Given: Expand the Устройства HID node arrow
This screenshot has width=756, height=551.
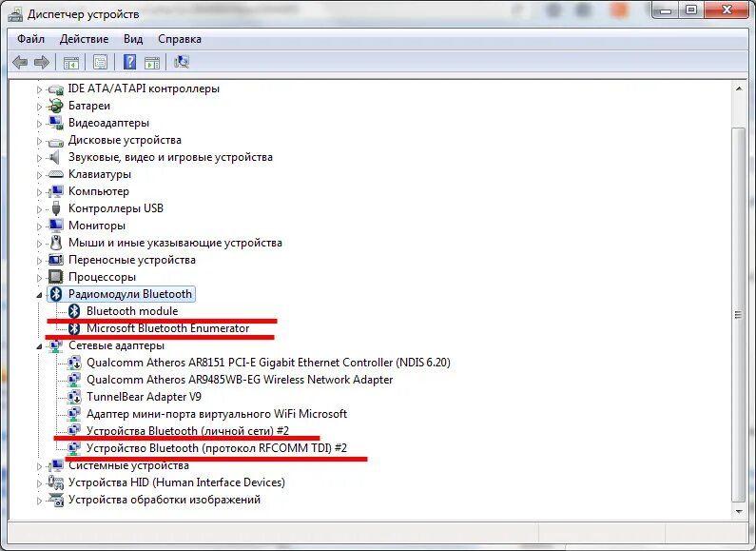Looking at the screenshot, I should click(40, 483).
